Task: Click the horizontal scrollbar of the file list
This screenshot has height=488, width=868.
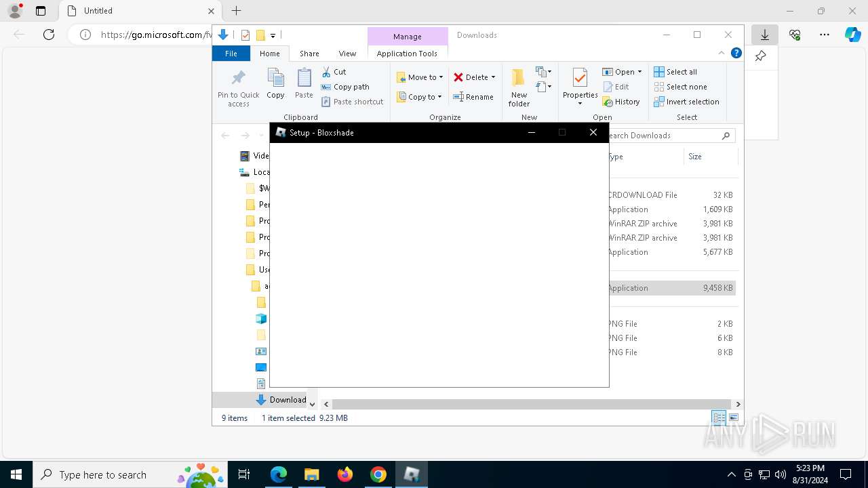Action: click(x=532, y=404)
